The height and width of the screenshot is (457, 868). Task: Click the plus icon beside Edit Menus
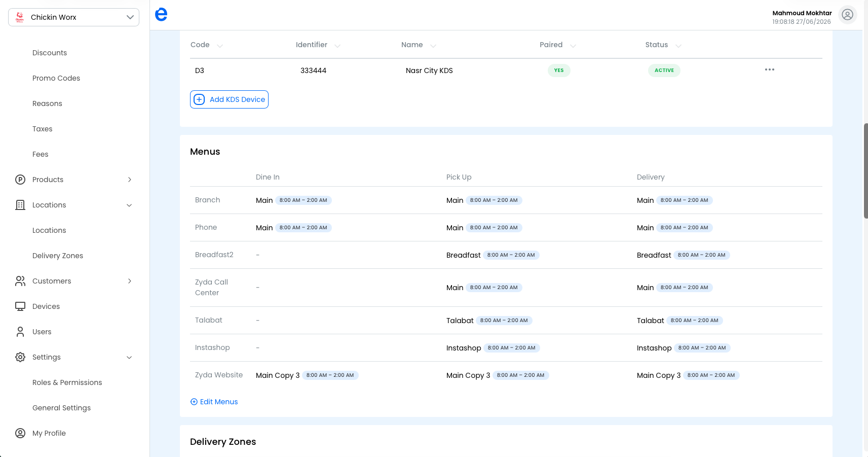[194, 402]
